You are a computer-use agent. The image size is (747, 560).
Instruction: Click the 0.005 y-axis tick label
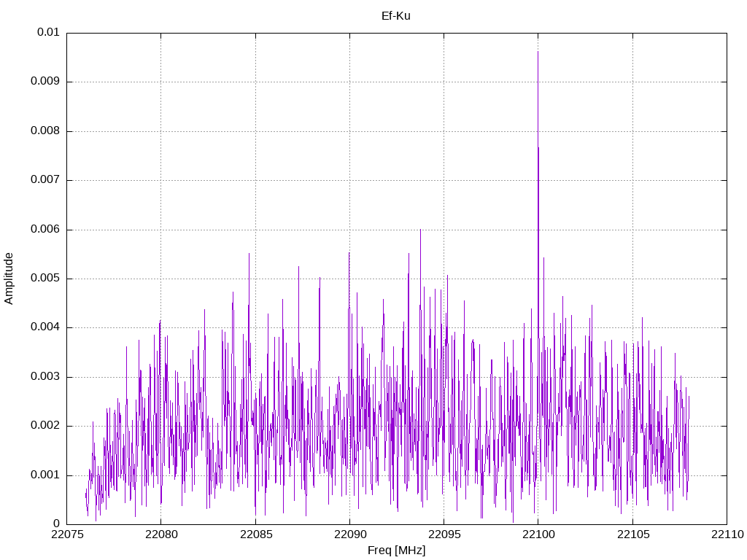click(x=44, y=279)
